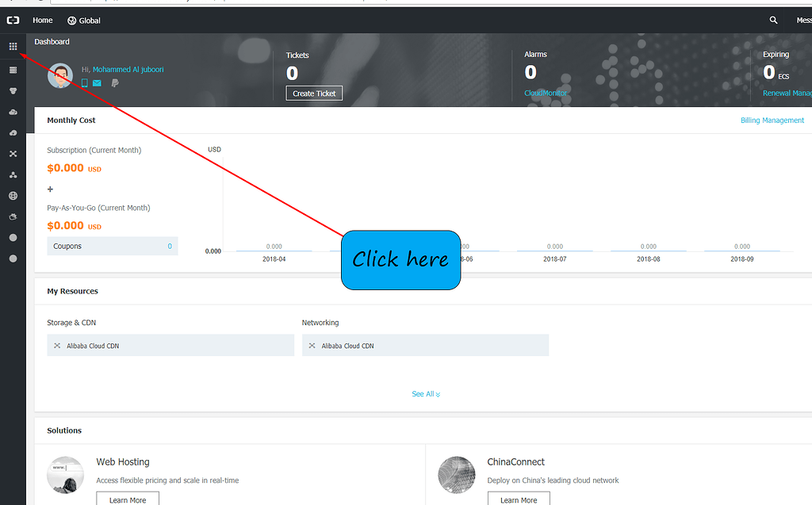Switch to the Dashboard tab

click(x=52, y=41)
